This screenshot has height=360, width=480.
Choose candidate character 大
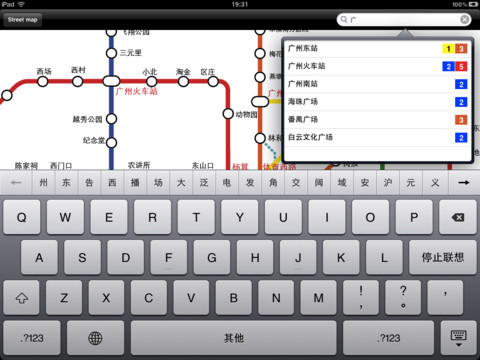click(x=181, y=182)
